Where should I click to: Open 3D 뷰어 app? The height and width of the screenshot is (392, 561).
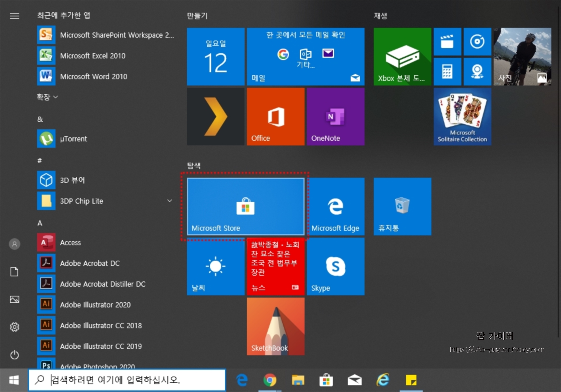tap(105, 180)
